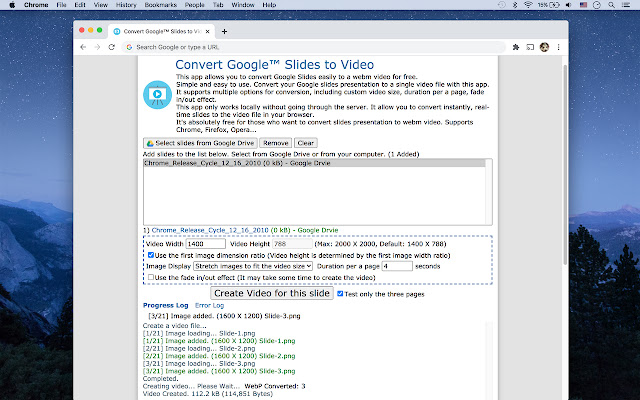
Task: Enable the fade in/out effect checkbox
Action: 150,277
